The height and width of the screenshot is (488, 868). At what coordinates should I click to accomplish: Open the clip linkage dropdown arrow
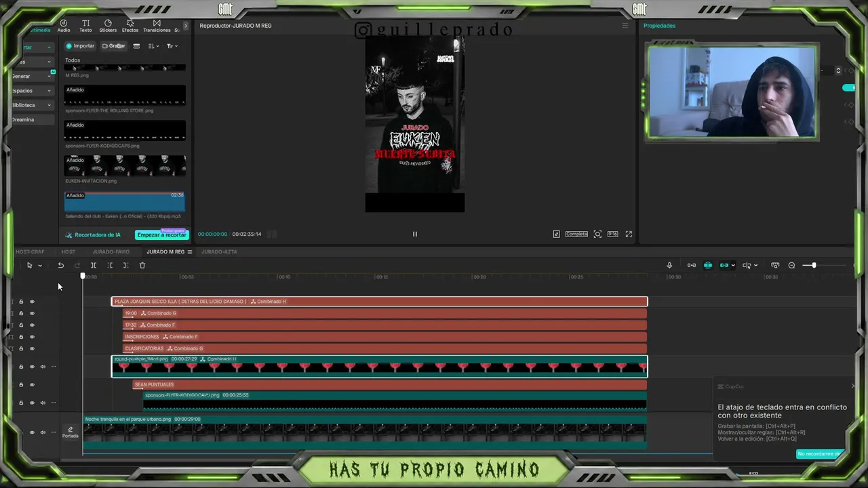point(733,266)
